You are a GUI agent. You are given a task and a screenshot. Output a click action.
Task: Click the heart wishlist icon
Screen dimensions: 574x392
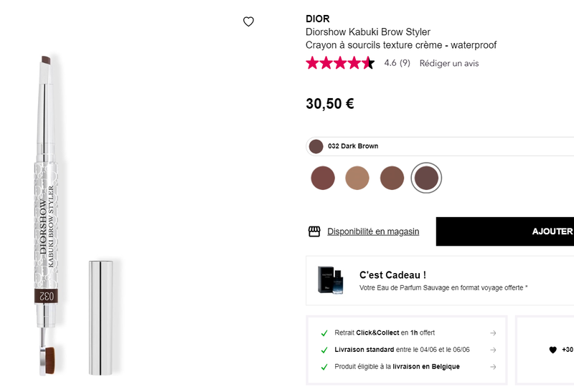tap(248, 21)
